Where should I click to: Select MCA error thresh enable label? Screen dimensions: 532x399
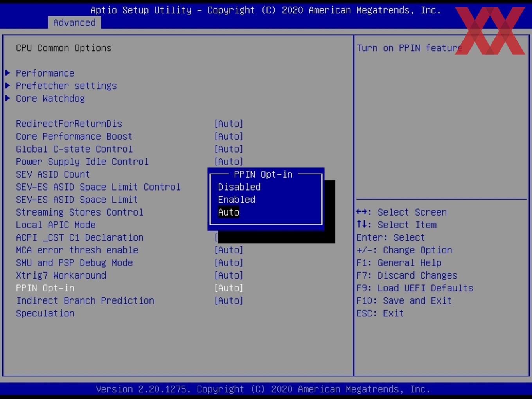(77, 250)
